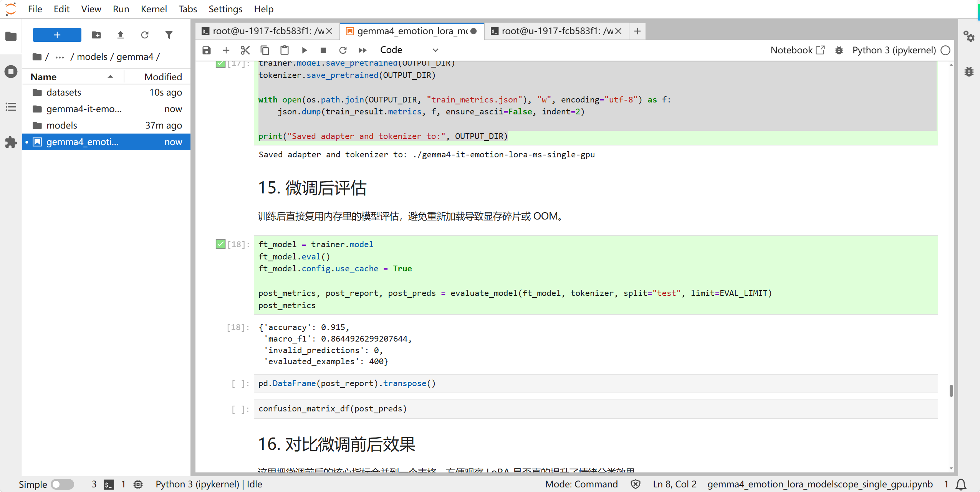This screenshot has height=492, width=980.
Task: Select the datasets folder
Action: click(106, 92)
